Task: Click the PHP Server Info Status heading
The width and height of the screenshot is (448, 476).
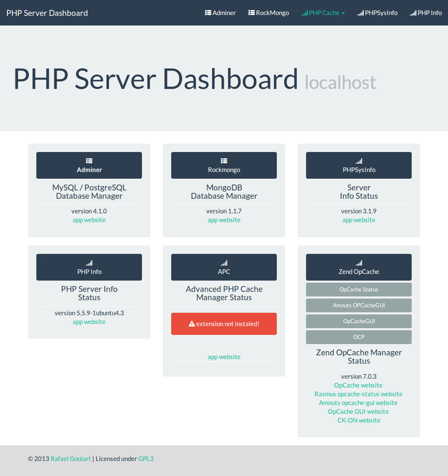Action: pos(89,293)
